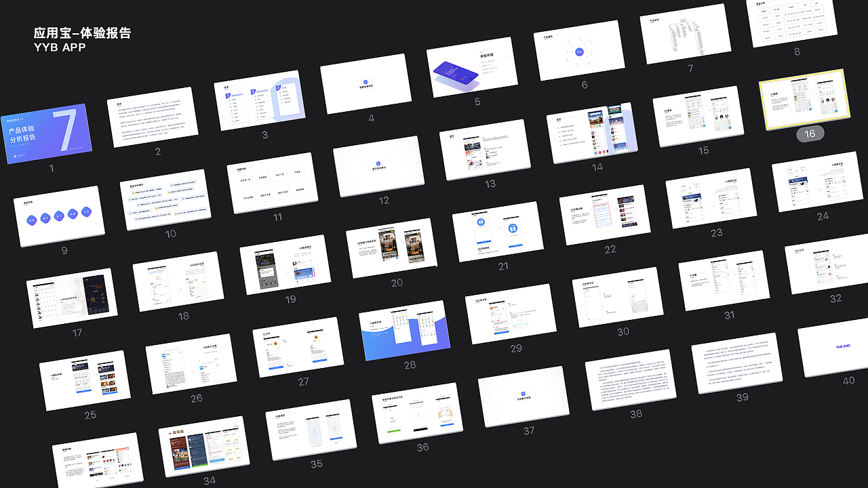Pick the slide 25 thumbnail
The height and width of the screenshot is (488, 868).
point(85,381)
